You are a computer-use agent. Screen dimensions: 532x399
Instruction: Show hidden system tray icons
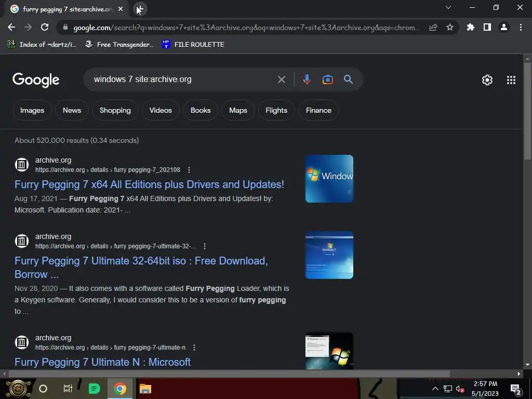pyautogui.click(x=435, y=389)
